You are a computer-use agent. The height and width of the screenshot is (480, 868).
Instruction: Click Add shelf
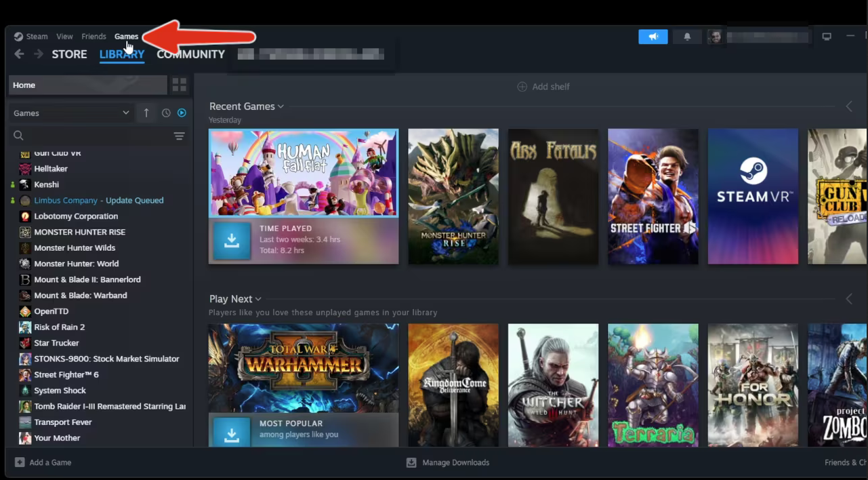point(543,86)
